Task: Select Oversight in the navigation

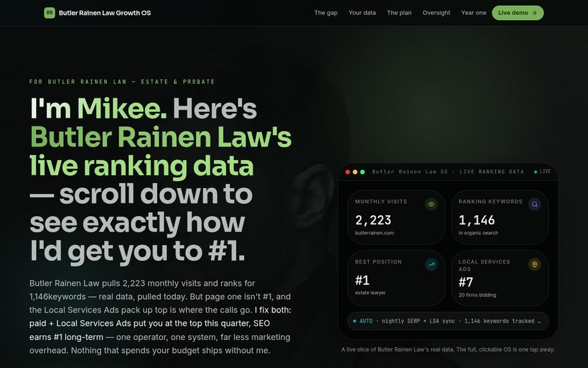Action: click(x=436, y=13)
